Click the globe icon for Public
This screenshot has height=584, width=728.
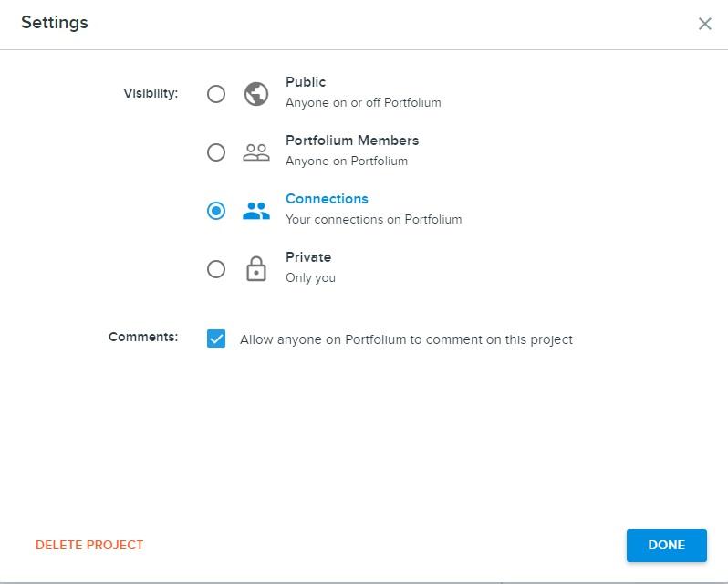[x=256, y=94]
